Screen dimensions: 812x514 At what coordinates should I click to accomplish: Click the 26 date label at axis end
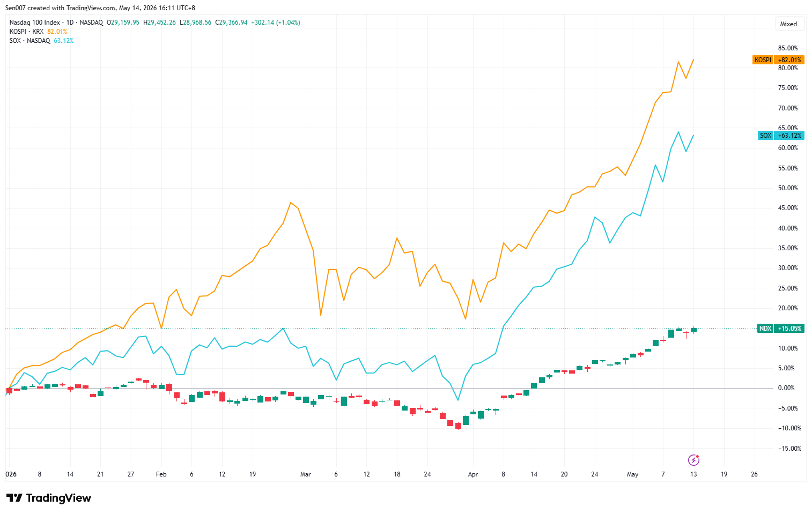[754, 474]
